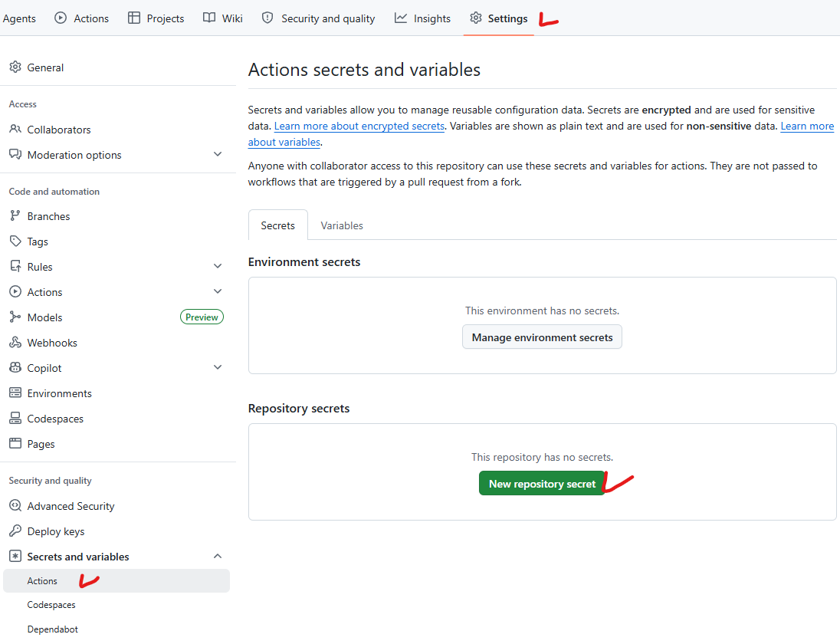Click 'This environment has no secrets.' text
Screen dimensions: 840x644
tap(542, 310)
